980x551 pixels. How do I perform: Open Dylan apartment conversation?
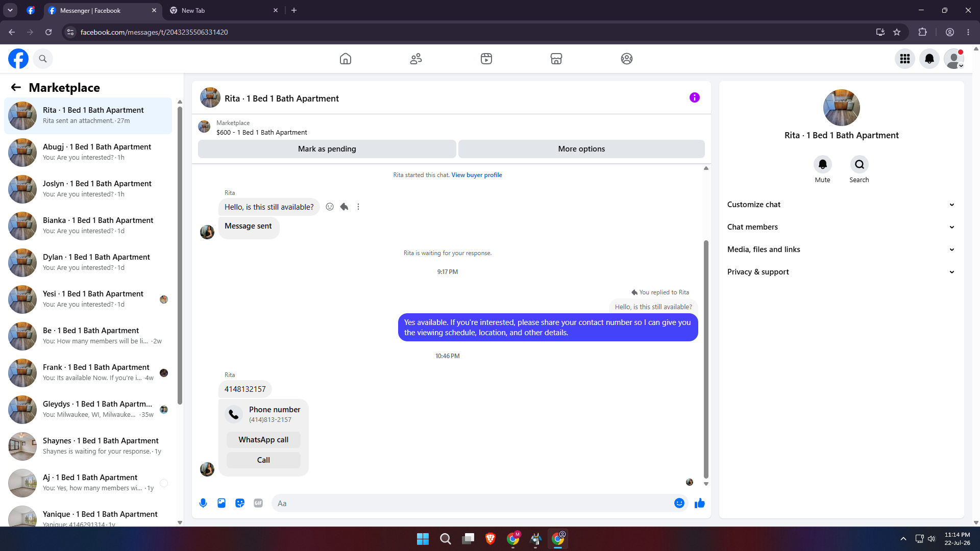(88, 263)
